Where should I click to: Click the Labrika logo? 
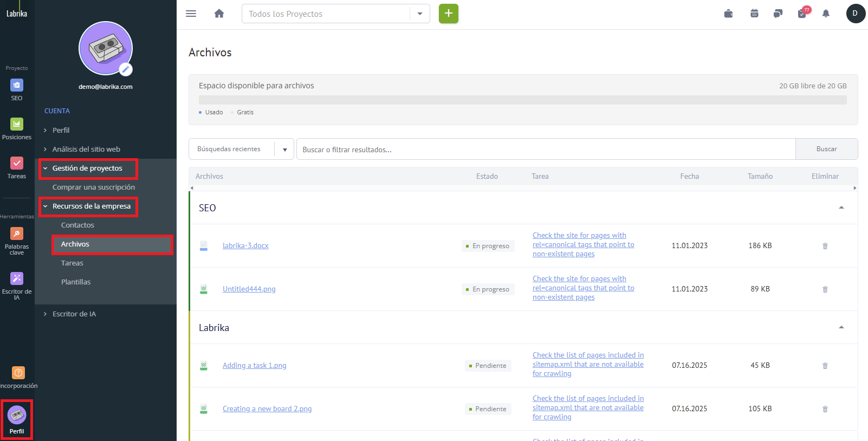point(17,14)
